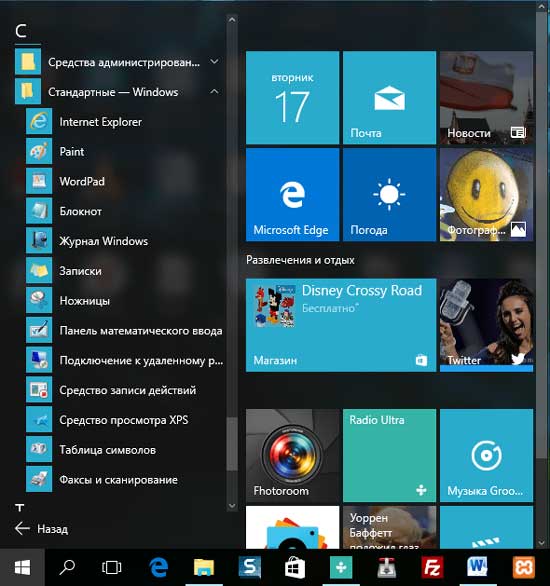Viewport: 550px width, 586px height.
Task: Open the Новости news tile
Action: (486, 98)
